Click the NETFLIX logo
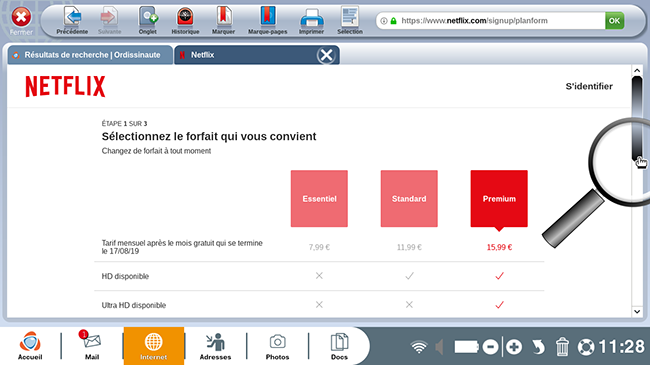650x365 pixels. tap(65, 86)
